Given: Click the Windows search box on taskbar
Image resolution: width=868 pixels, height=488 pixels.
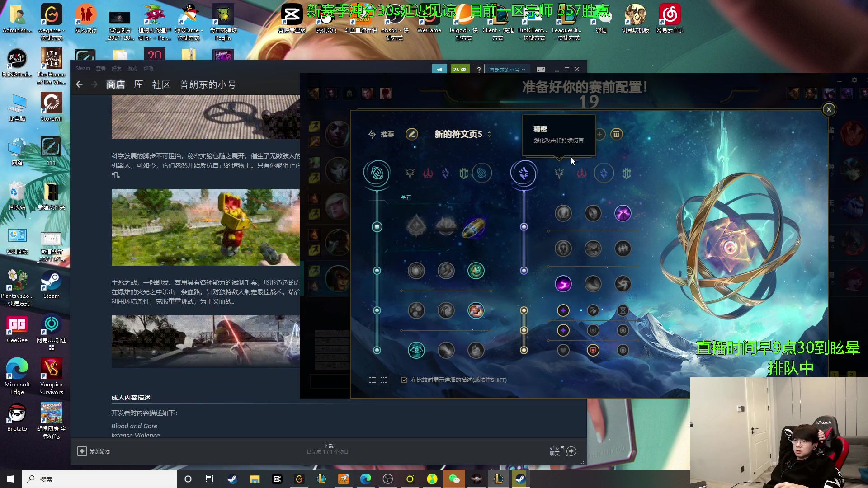Looking at the screenshot, I should click(x=99, y=479).
